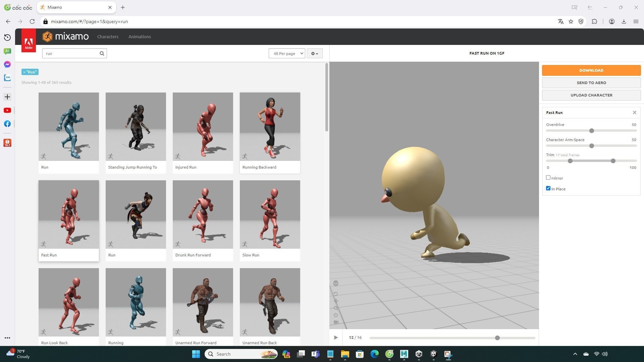Click SEND TO AERO button
The height and width of the screenshot is (362, 644).
click(591, 83)
